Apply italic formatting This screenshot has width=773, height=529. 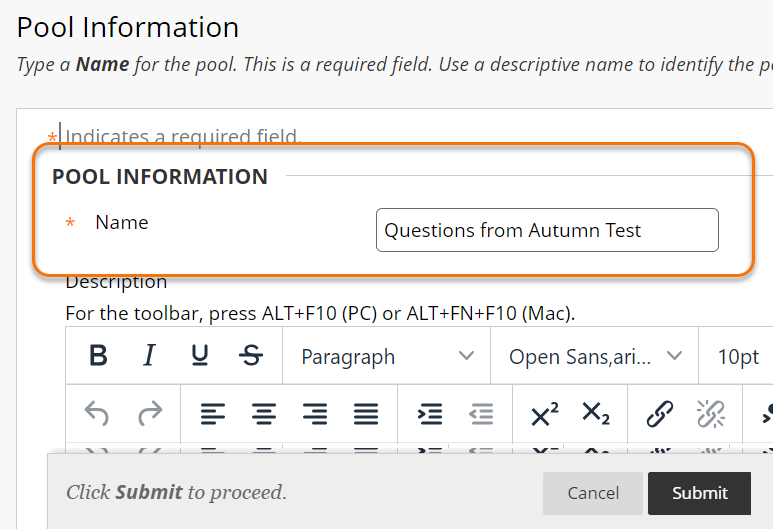(x=149, y=356)
